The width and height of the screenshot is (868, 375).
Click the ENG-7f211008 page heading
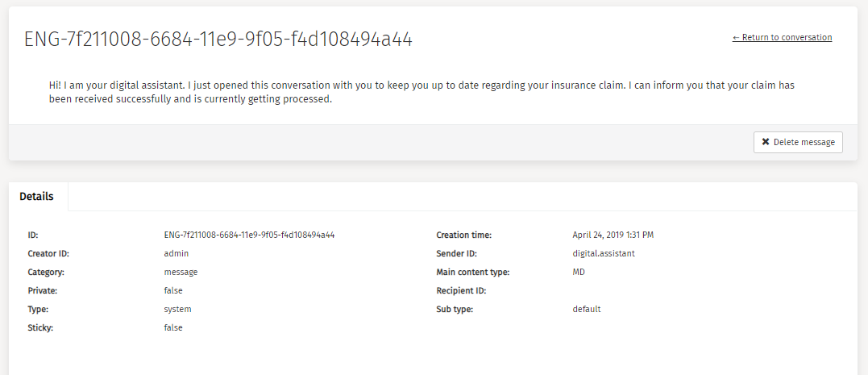218,40
